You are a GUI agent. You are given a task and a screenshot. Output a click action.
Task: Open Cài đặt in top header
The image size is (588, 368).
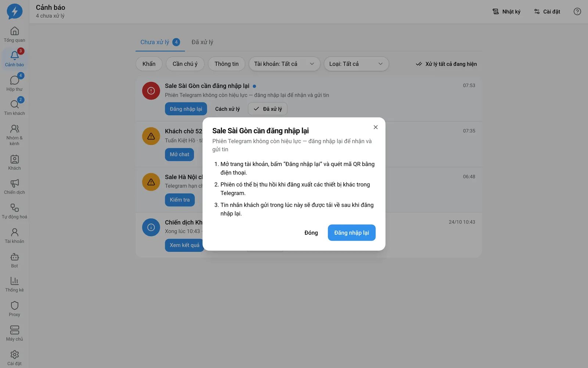pyautogui.click(x=547, y=11)
